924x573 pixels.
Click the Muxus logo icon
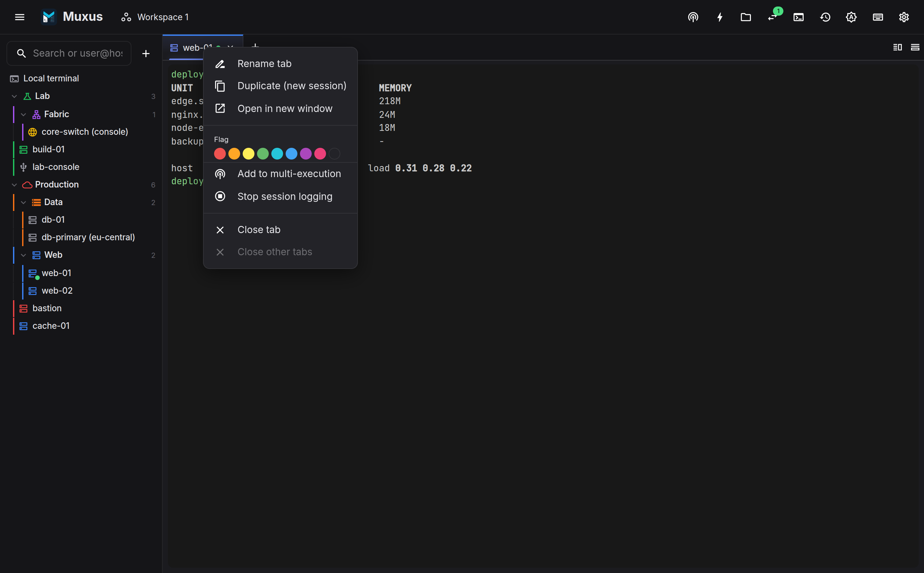[x=48, y=17]
